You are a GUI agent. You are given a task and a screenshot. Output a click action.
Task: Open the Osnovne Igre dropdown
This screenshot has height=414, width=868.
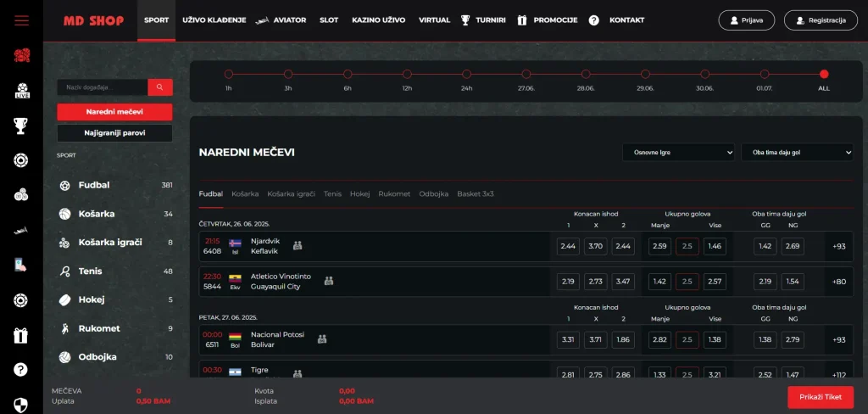click(678, 152)
